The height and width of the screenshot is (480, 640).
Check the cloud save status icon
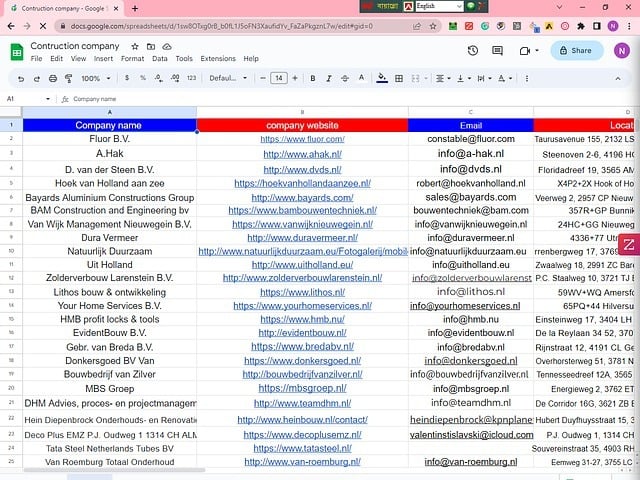coord(167,47)
